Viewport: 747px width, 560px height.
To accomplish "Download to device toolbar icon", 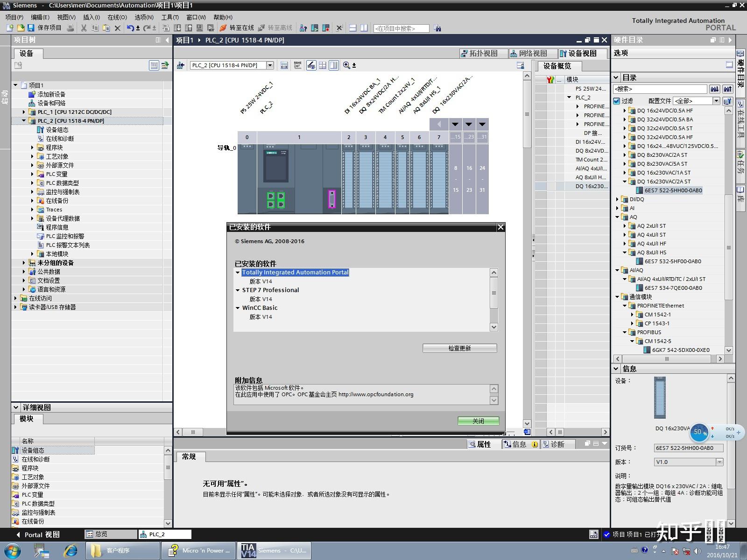I will (x=177, y=28).
